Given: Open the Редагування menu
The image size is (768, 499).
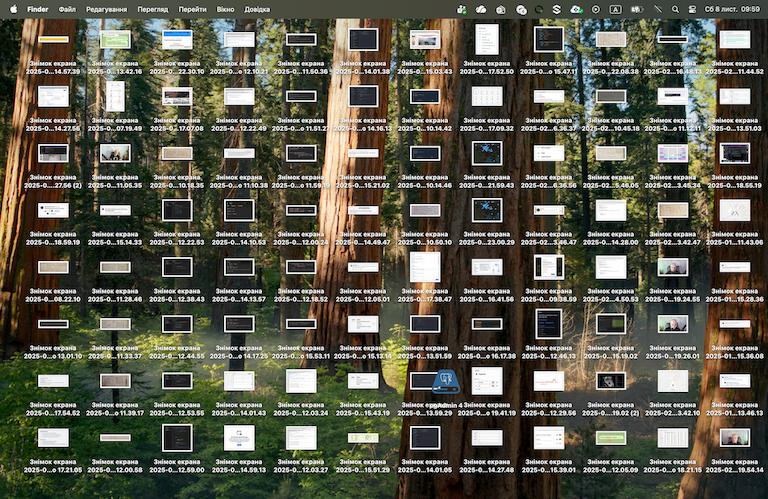Looking at the screenshot, I should pyautogui.click(x=106, y=8).
